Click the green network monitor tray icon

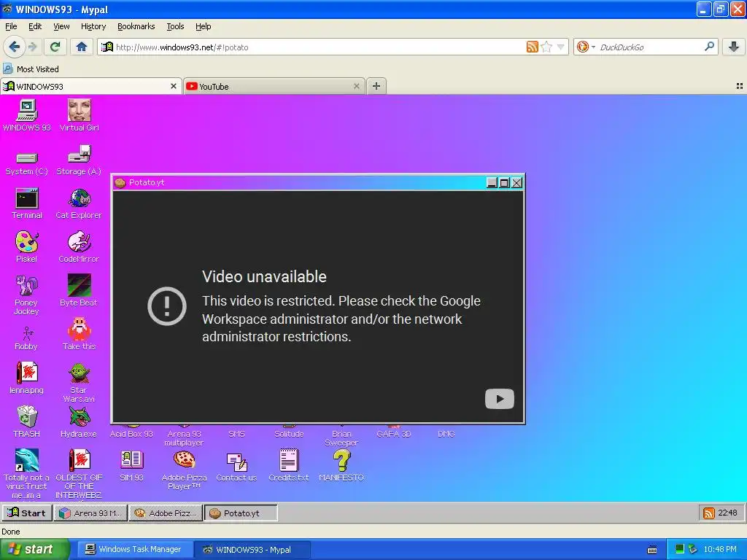(679, 549)
